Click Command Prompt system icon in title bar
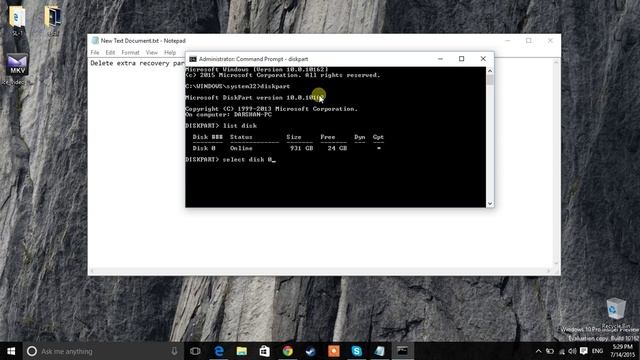Screen dimensions: 640x360 point(193,59)
